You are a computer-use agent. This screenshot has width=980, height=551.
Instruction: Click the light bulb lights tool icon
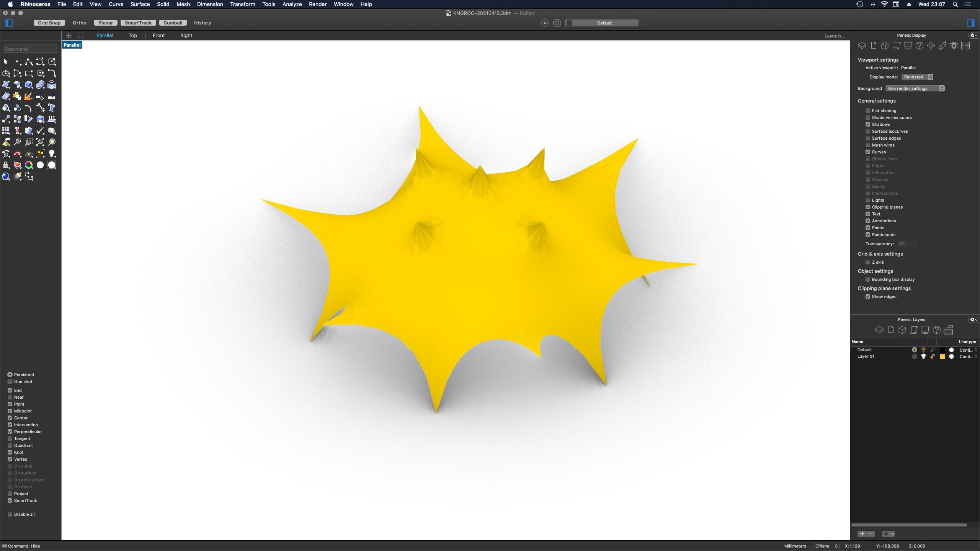tap(51, 154)
